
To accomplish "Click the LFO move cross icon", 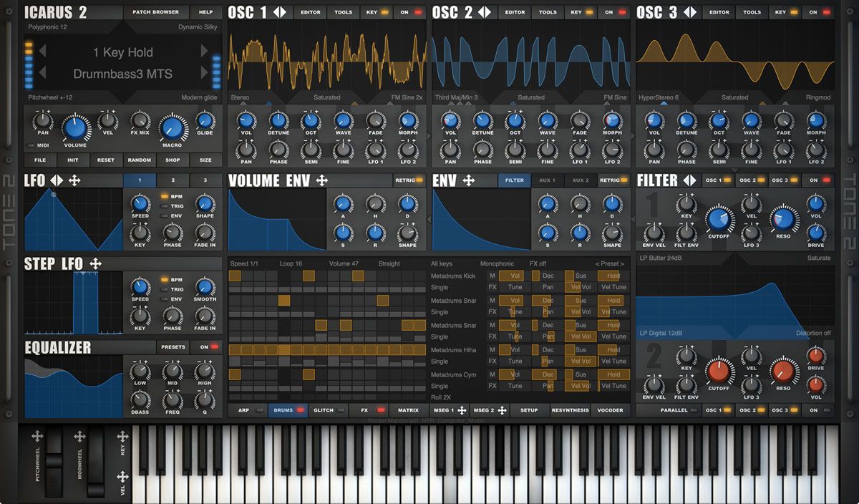I will point(74,180).
